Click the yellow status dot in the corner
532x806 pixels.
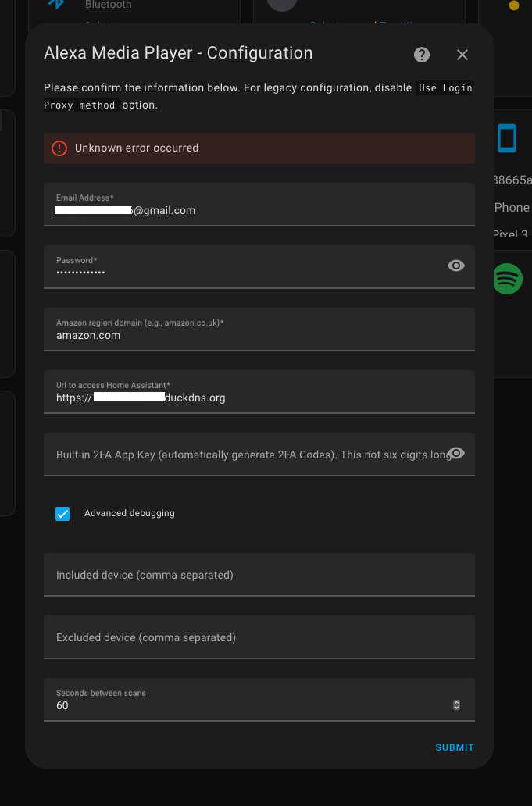[x=513, y=4]
